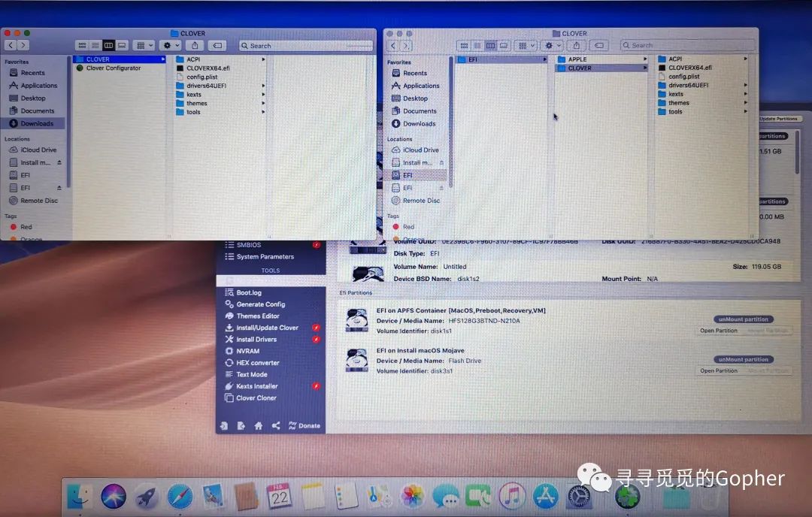Click Search field in right Finder window
Viewport: 812px width, 517px height.
click(x=687, y=46)
